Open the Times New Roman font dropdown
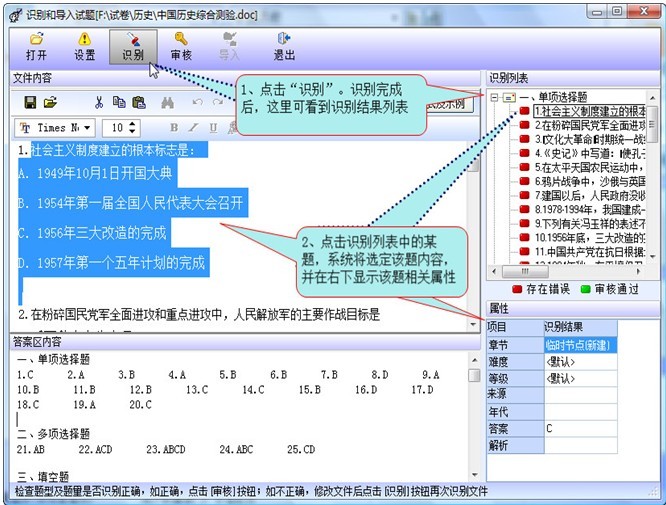 [87, 128]
